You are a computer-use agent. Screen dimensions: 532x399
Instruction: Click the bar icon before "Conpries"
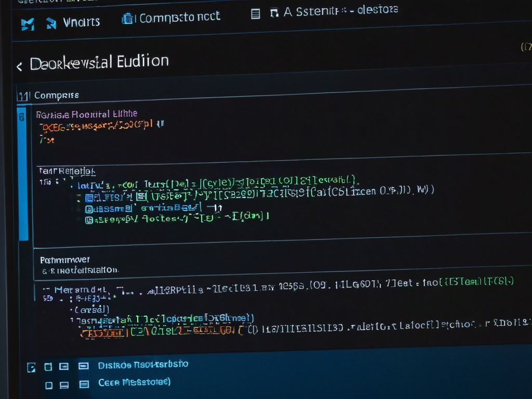click(24, 96)
